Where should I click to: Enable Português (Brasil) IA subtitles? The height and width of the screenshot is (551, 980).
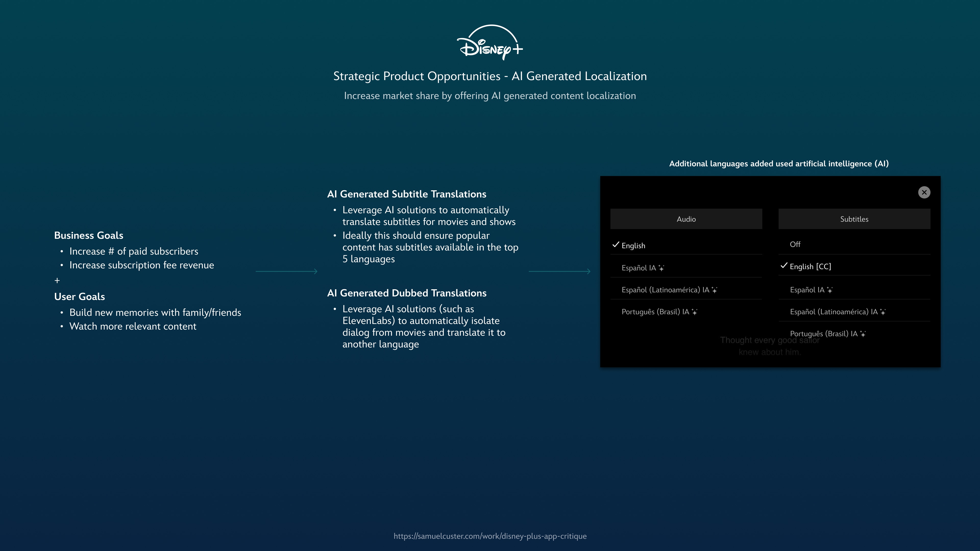[x=824, y=334]
